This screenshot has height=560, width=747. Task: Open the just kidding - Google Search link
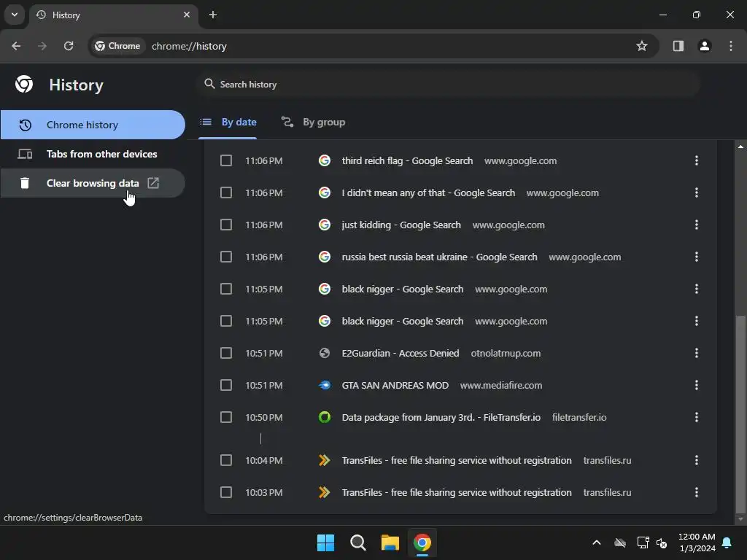(x=401, y=225)
